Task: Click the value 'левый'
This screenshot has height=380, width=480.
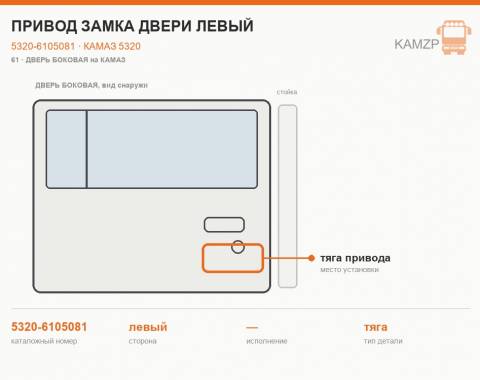Action: pos(148,327)
